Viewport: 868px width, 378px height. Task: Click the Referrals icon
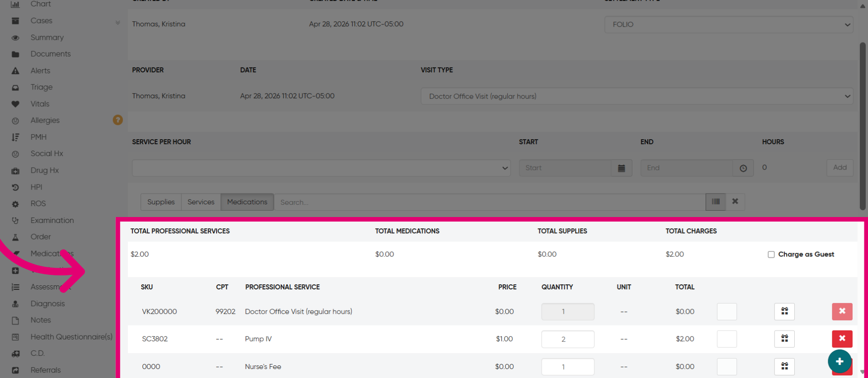[15, 370]
